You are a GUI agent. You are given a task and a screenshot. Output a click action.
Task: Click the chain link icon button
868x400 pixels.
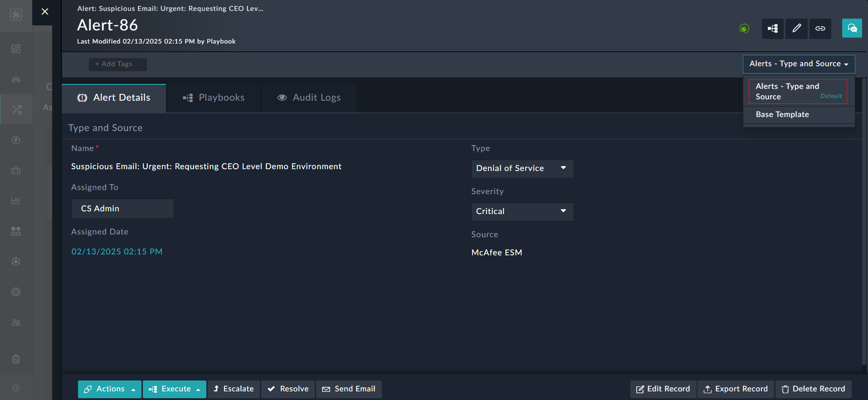pyautogui.click(x=820, y=29)
